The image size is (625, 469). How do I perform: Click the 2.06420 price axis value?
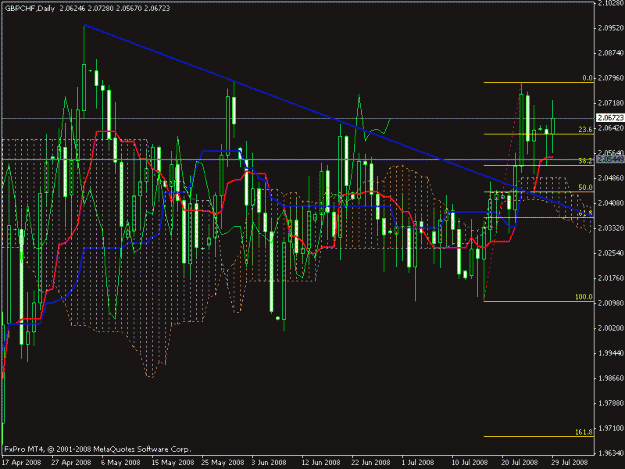click(611, 128)
